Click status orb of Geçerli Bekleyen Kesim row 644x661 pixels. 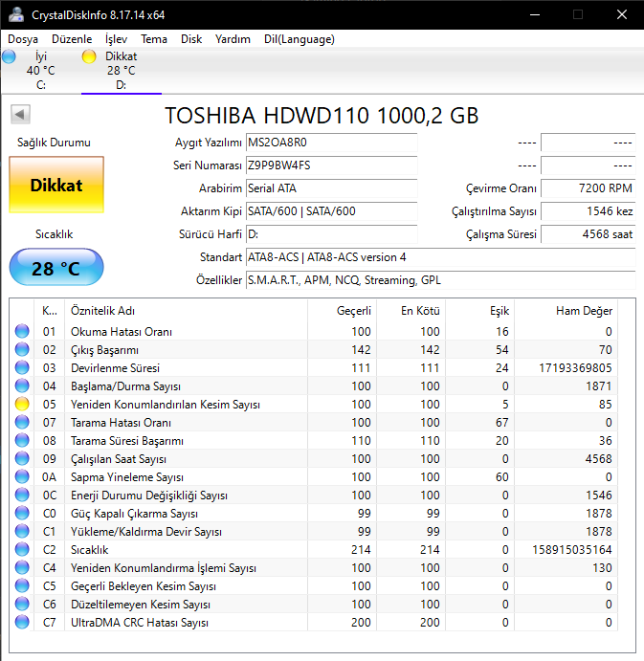coord(22,585)
